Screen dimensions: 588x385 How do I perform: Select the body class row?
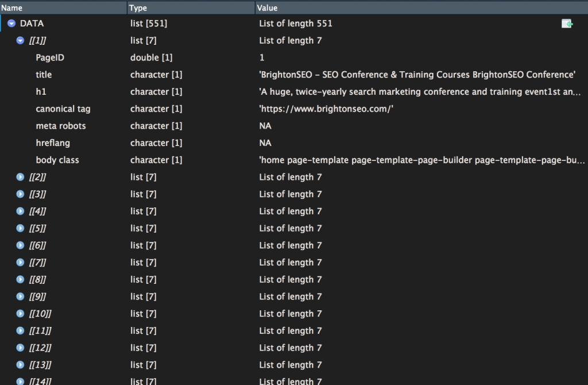(x=57, y=160)
